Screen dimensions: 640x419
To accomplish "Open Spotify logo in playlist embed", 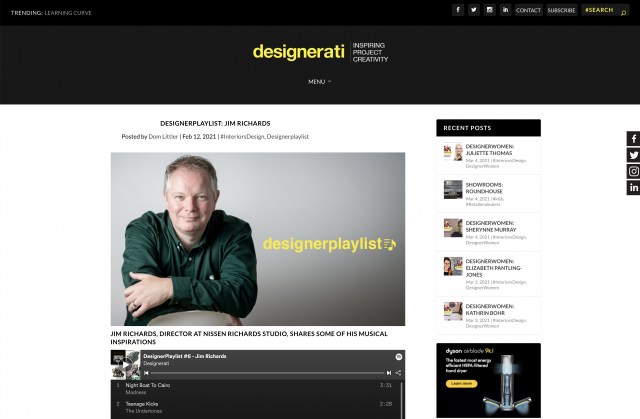I will click(x=398, y=356).
